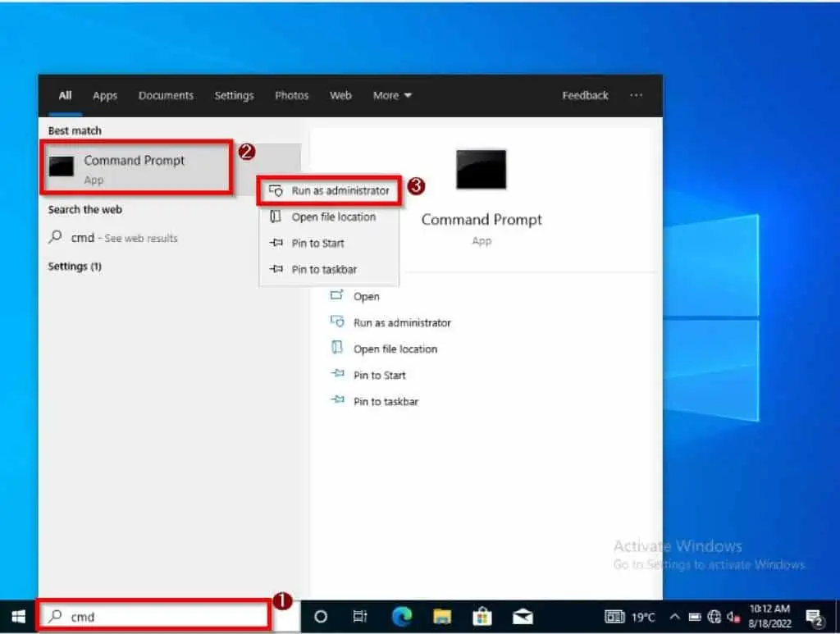The image size is (840, 634).
Task: Open the three-dots options menu
Action: (636, 95)
